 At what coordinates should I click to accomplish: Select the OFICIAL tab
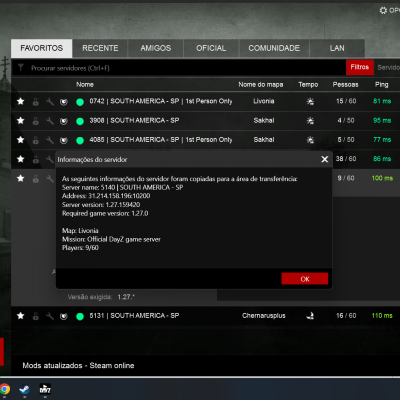[211, 48]
